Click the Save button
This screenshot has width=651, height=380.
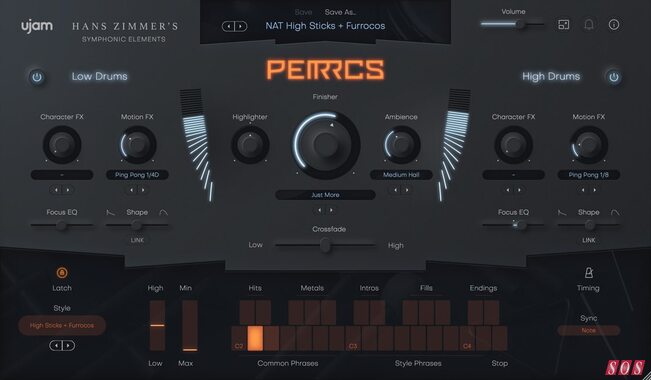coord(303,12)
